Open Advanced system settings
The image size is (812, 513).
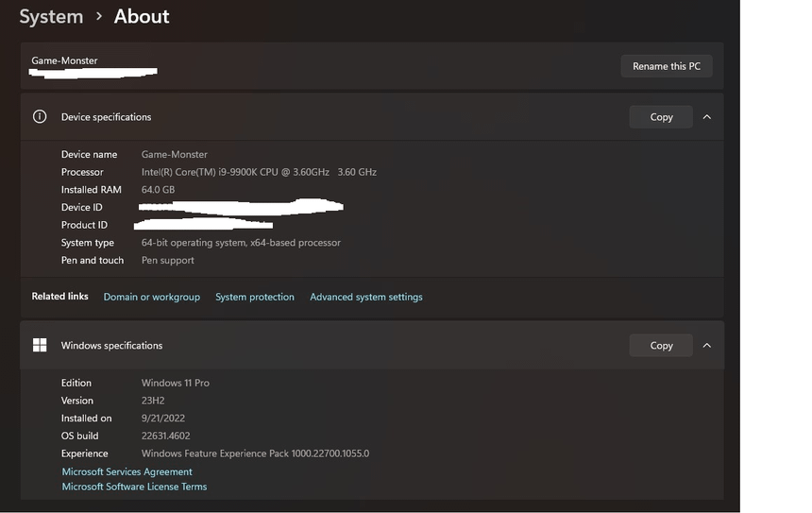[366, 297]
